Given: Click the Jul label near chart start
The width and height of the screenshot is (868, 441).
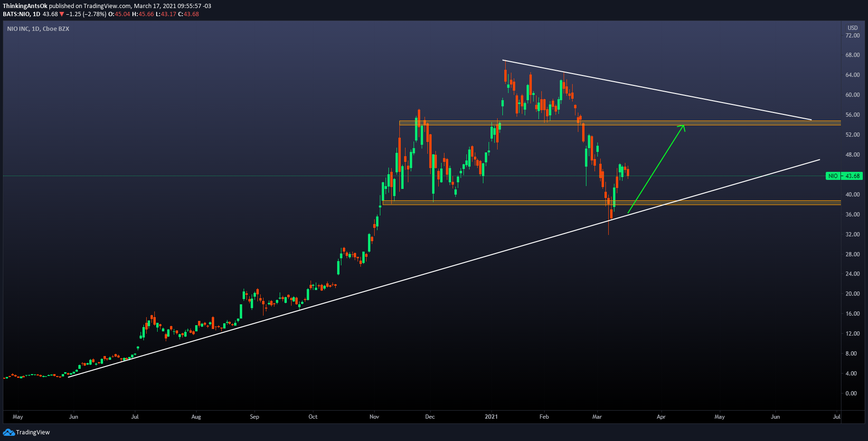Looking at the screenshot, I should click(135, 417).
